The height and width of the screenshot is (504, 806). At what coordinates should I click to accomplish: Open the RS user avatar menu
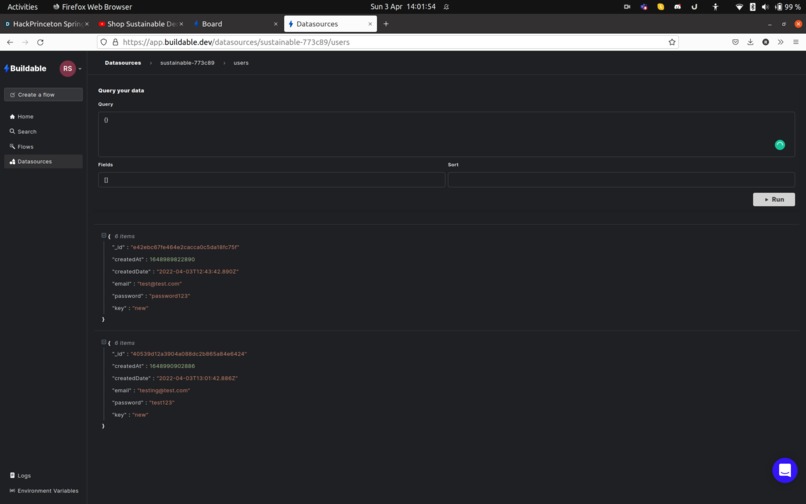pos(67,68)
